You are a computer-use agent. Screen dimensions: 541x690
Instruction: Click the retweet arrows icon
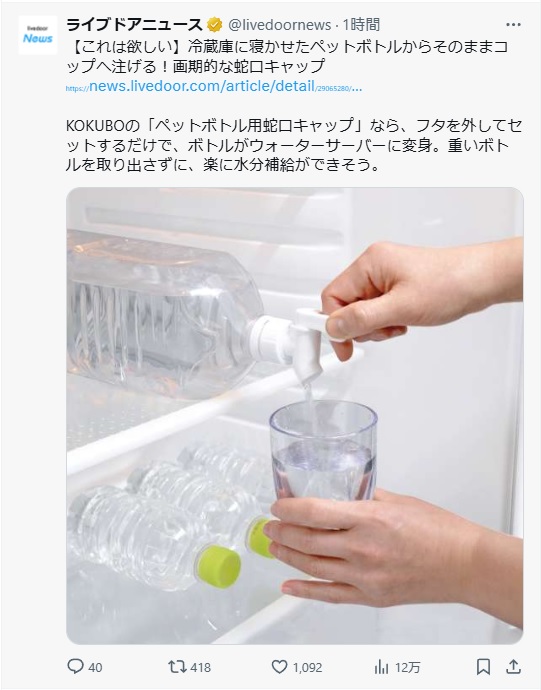coord(177,667)
